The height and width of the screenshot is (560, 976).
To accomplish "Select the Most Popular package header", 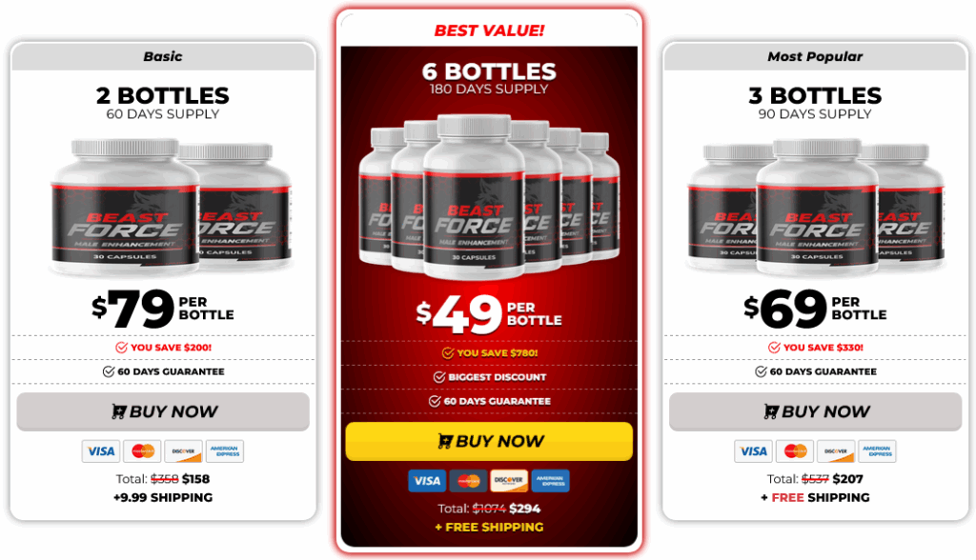I will click(x=816, y=56).
